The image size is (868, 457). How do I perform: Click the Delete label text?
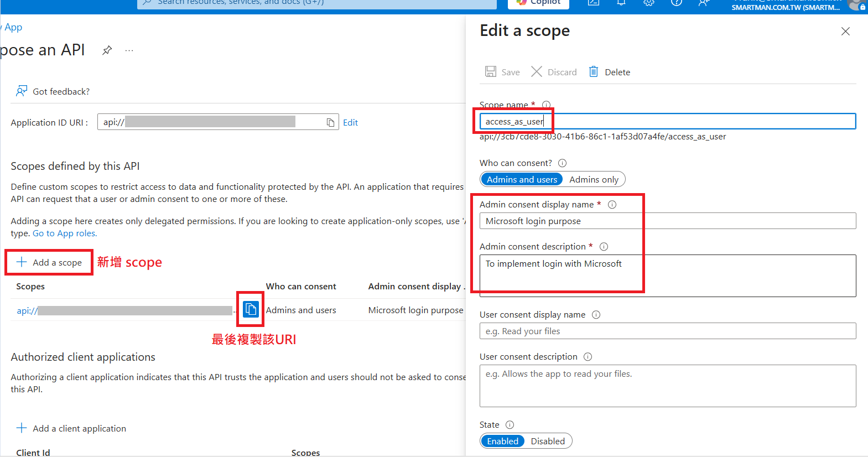tap(617, 72)
